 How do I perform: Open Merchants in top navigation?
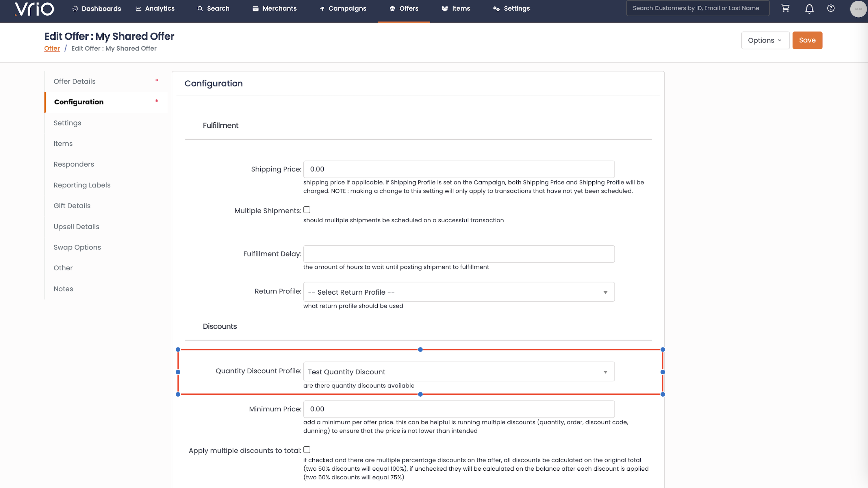point(275,8)
